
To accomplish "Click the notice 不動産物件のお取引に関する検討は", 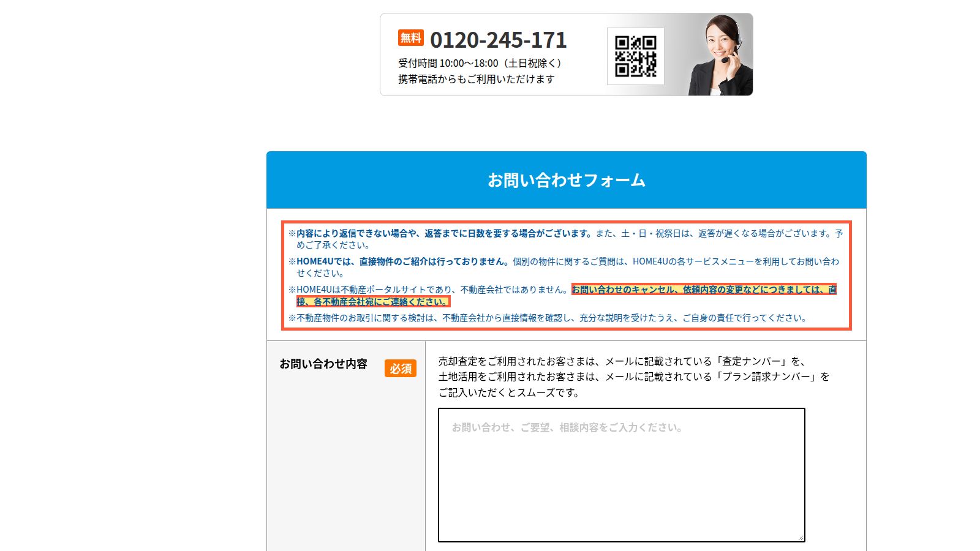I will tap(548, 318).
